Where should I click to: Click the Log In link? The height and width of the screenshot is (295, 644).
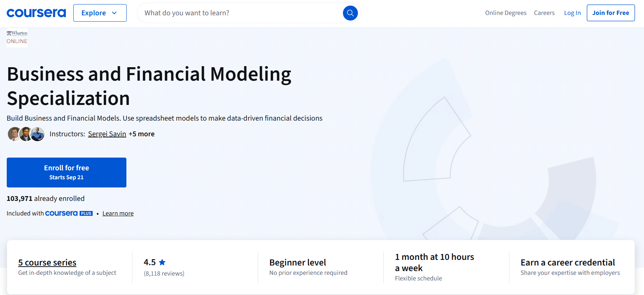[x=572, y=13]
